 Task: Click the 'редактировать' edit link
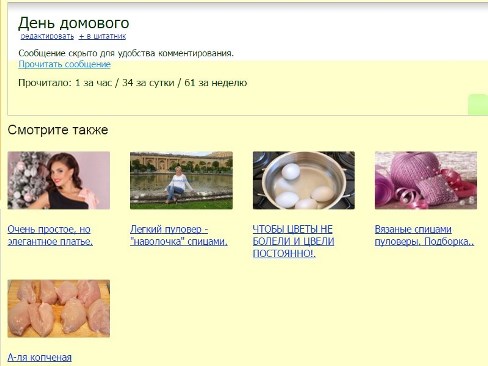(x=47, y=36)
